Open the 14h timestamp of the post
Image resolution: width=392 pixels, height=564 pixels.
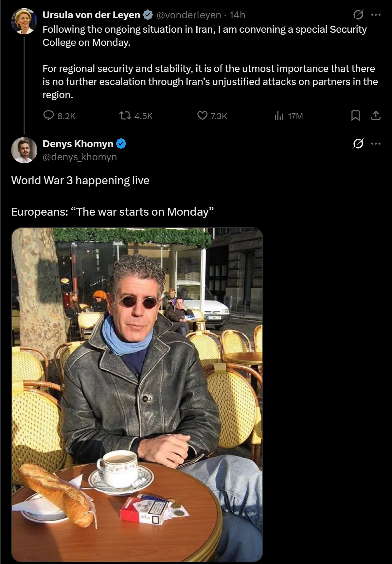pyautogui.click(x=237, y=15)
